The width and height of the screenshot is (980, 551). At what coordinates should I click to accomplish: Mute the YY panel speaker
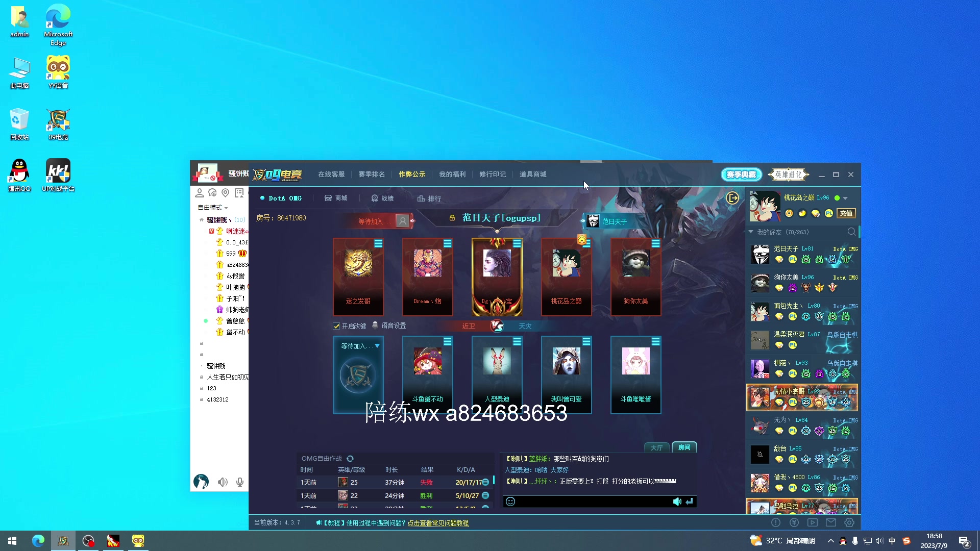click(x=223, y=482)
